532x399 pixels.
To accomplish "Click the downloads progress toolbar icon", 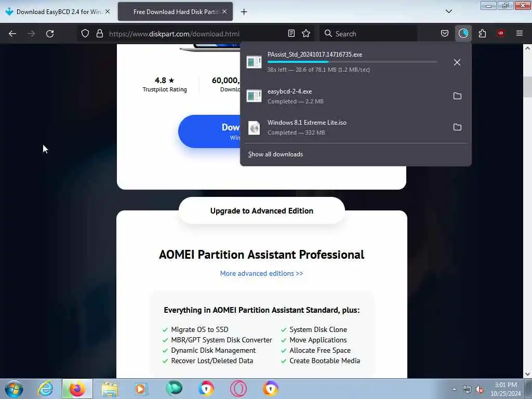I will click(x=463, y=33).
